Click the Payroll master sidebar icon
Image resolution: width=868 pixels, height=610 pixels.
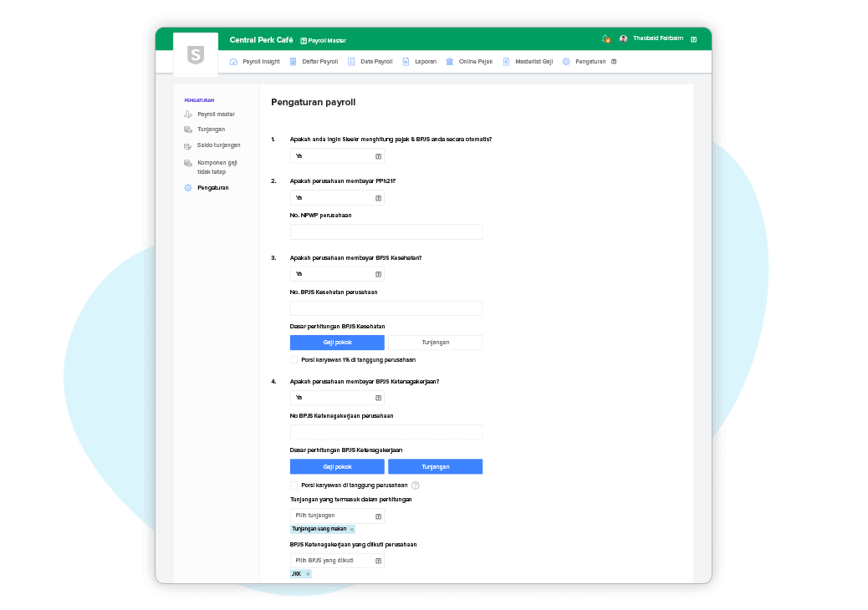[188, 114]
